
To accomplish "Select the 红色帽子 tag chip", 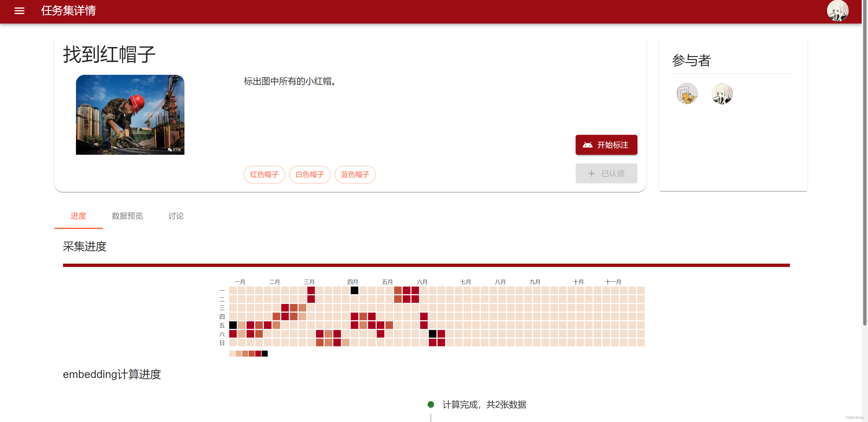I will pyautogui.click(x=264, y=174).
